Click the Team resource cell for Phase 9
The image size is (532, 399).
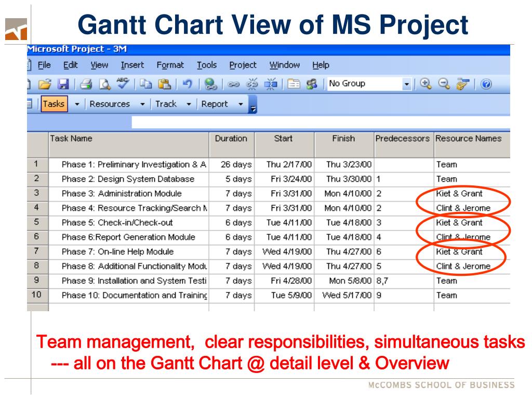pos(472,281)
